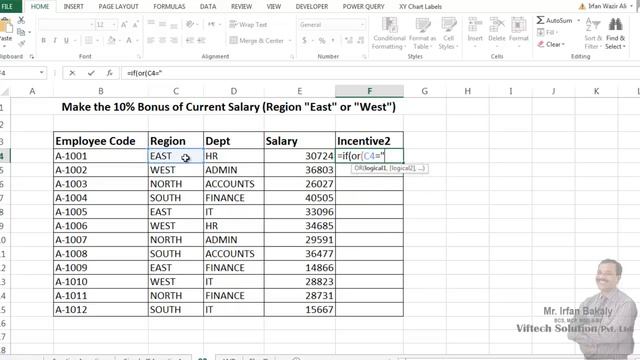
Task: Switch to the INSERT tab
Action: [x=73, y=7]
